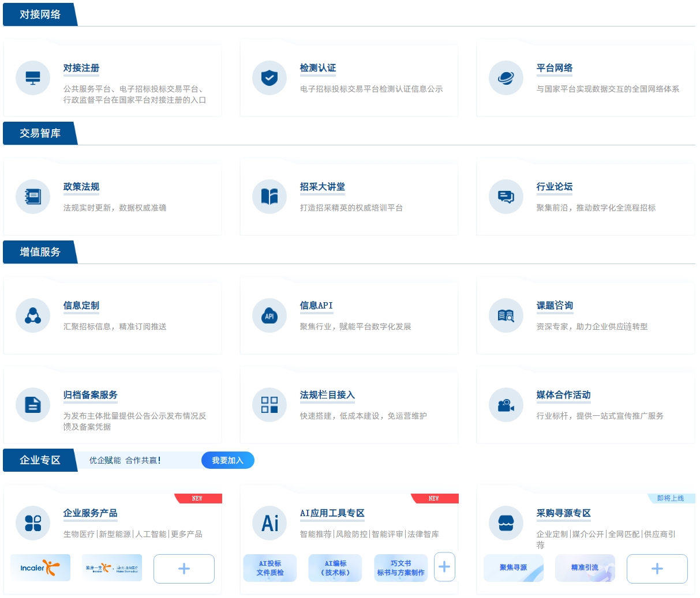Click the document icon for 归档备案服务
This screenshot has width=700, height=598.
33,405
